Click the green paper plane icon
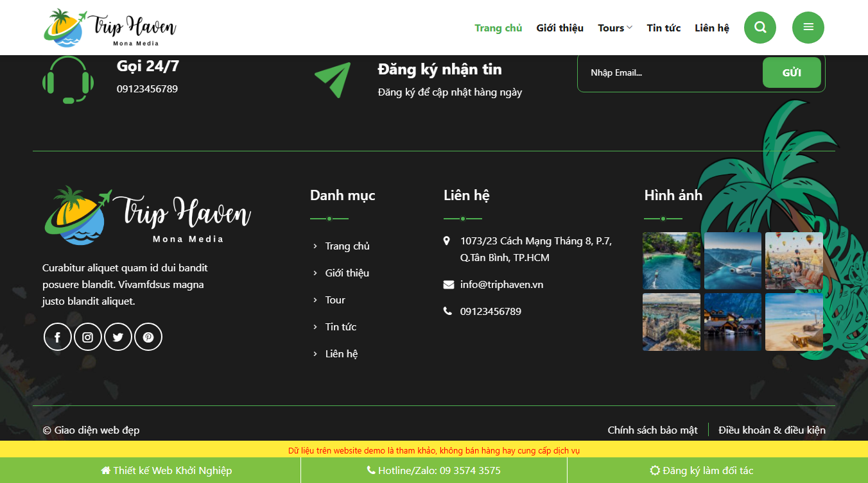Screen dimensions: 868x483 (333, 80)
